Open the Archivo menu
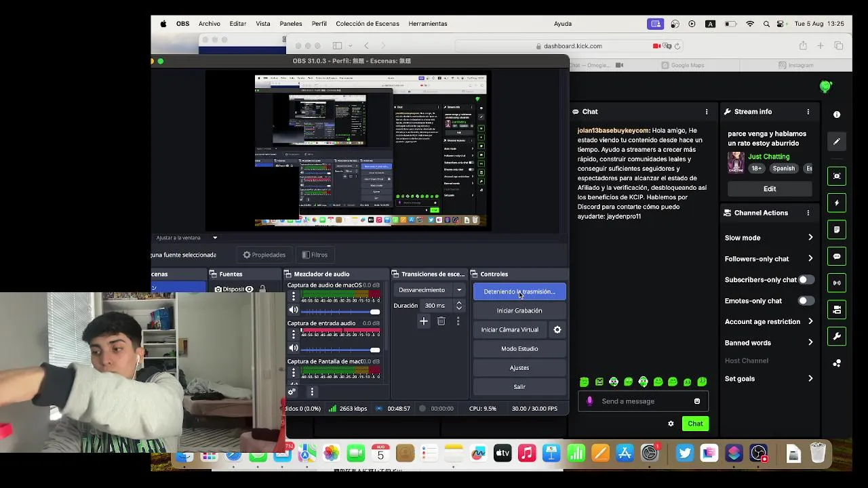 tap(210, 24)
